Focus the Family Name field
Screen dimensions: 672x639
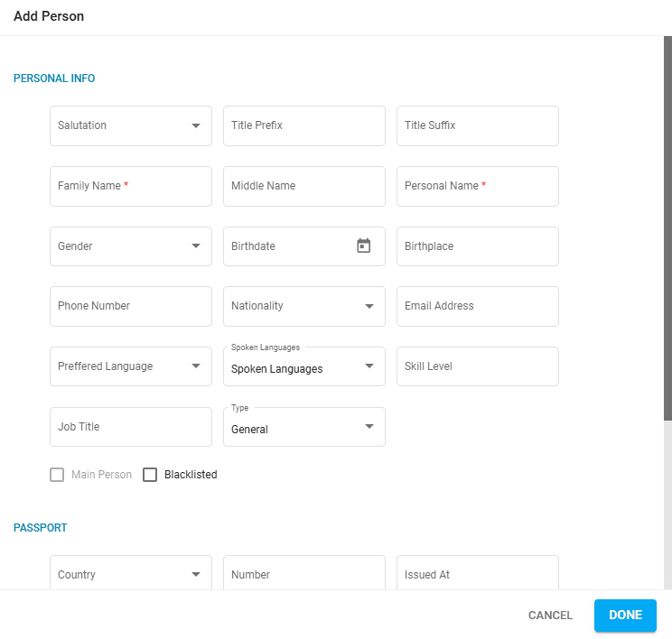(131, 186)
